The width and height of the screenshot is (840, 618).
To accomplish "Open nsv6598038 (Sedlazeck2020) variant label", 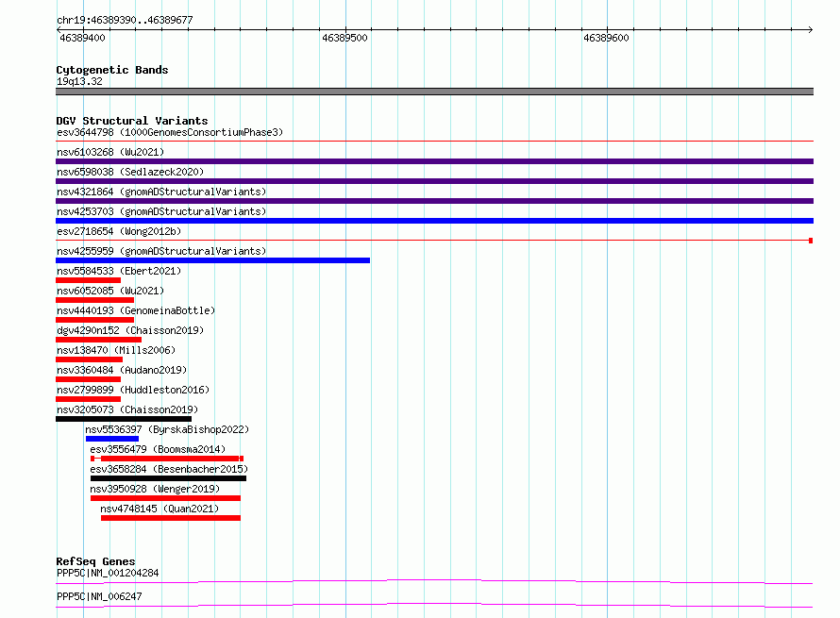I will pos(130,172).
